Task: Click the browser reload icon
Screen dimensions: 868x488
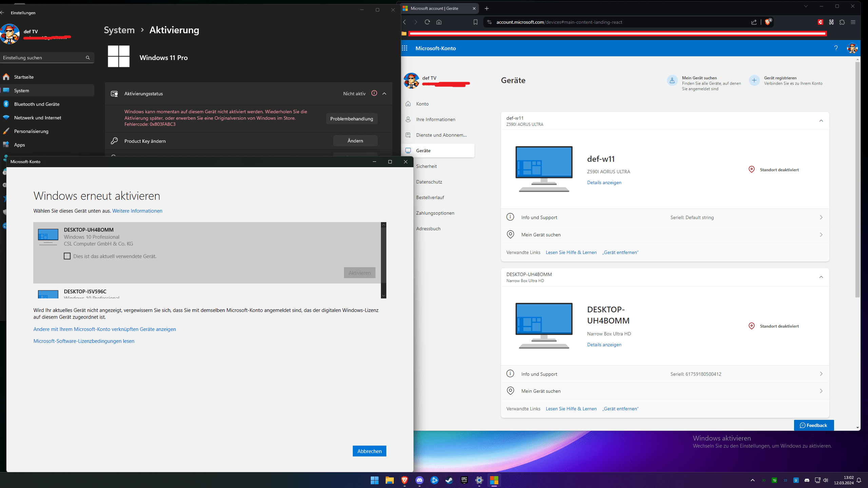Action: [x=427, y=22]
